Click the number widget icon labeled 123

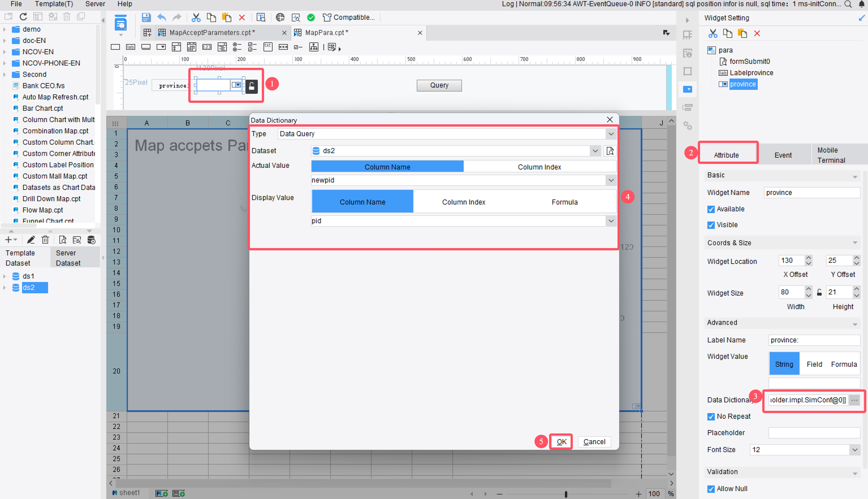(207, 47)
